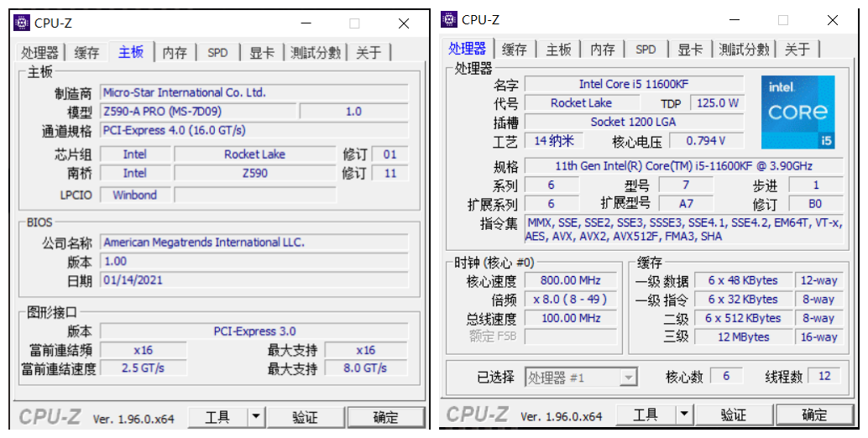Screen dimensions: 868x438
Task: Open the 内存 tab in the right window
Action: coord(602,50)
